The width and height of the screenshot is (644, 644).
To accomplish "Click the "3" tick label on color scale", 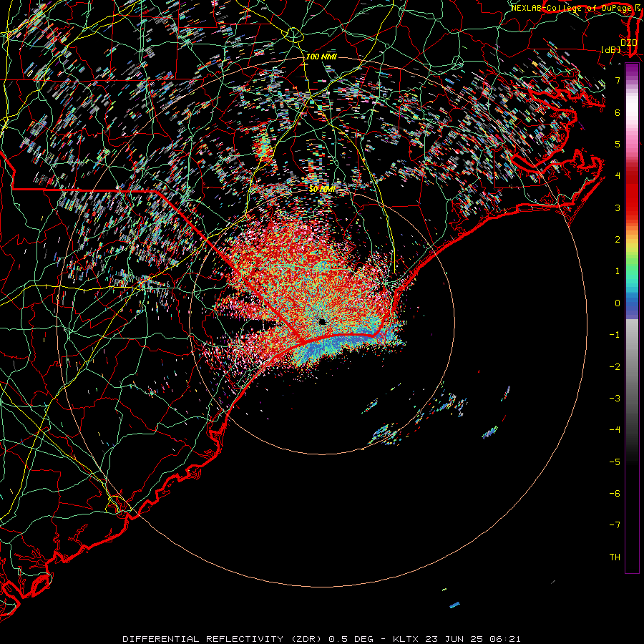I will point(618,208).
